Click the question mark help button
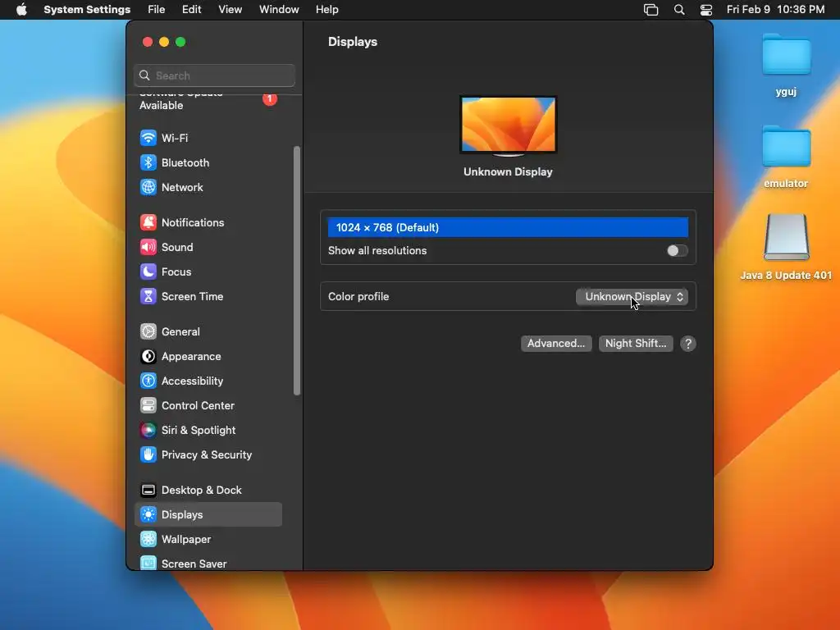 (x=688, y=344)
